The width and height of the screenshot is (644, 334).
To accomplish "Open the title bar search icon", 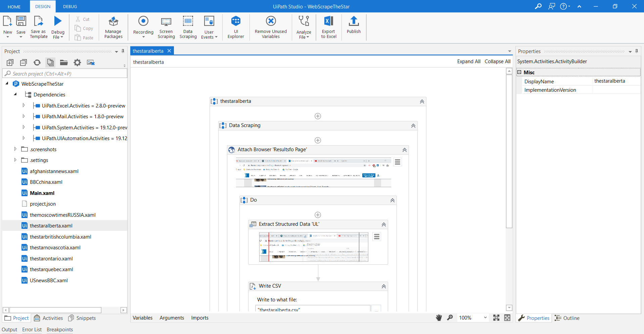I will click(538, 6).
